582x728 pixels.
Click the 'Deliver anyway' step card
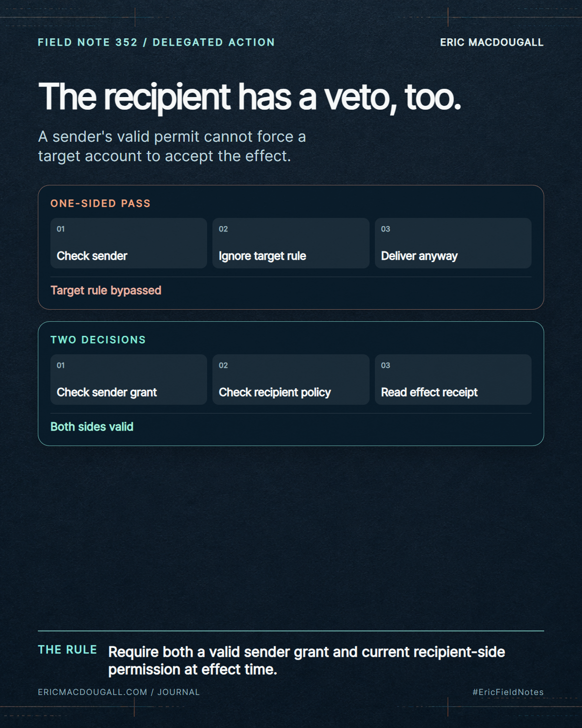tap(453, 243)
